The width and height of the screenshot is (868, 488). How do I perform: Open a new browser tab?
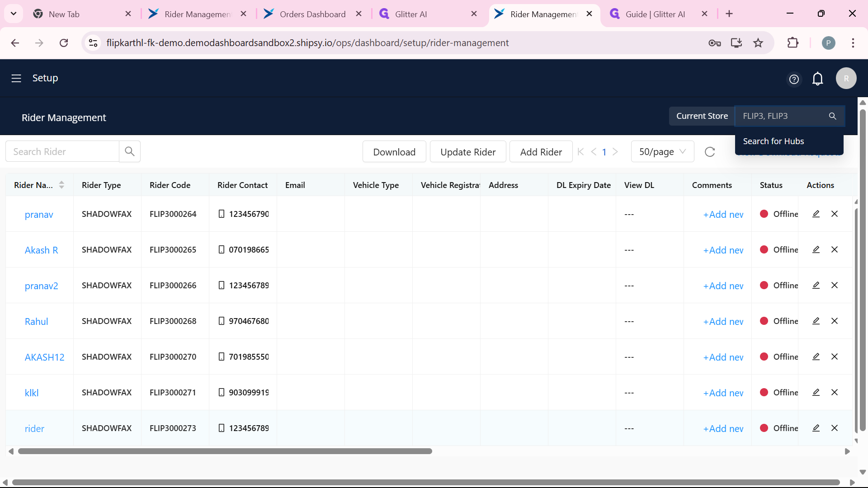729,14
